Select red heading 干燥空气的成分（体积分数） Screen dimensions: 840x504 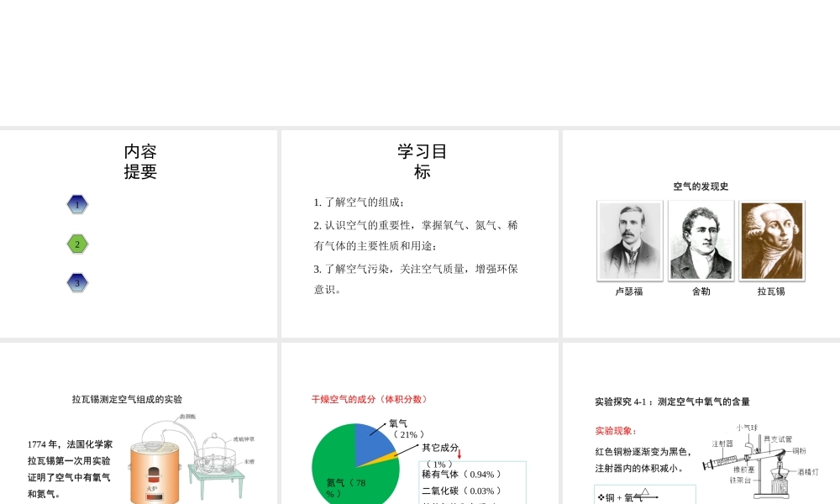click(370, 399)
